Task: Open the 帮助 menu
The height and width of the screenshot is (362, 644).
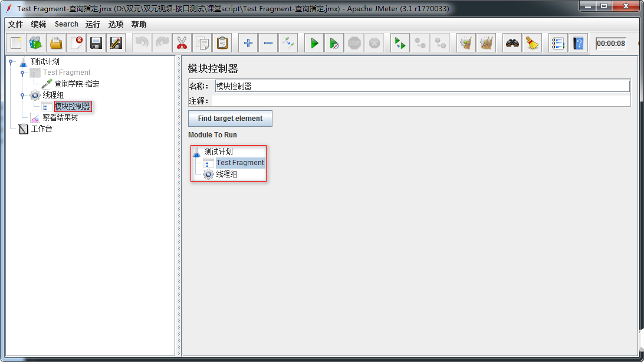Action: [139, 24]
